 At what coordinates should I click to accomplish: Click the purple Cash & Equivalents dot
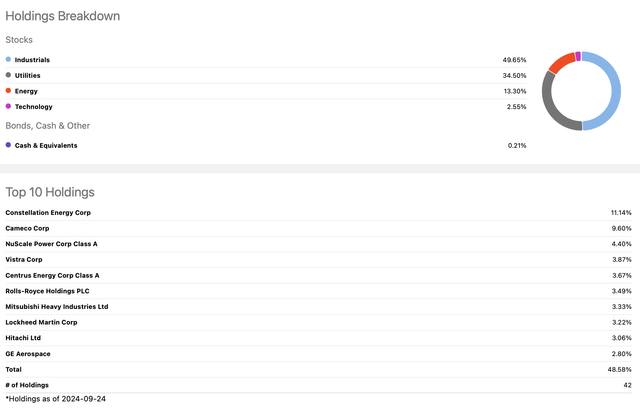pyautogui.click(x=9, y=145)
